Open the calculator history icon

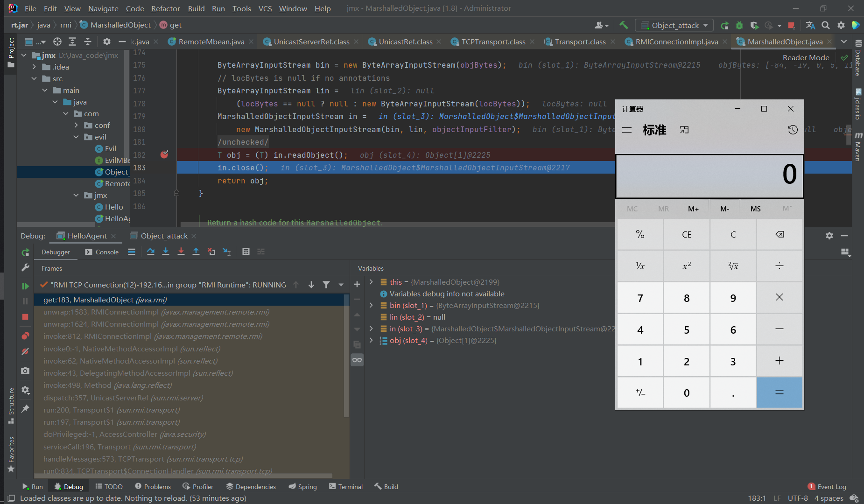tap(793, 130)
